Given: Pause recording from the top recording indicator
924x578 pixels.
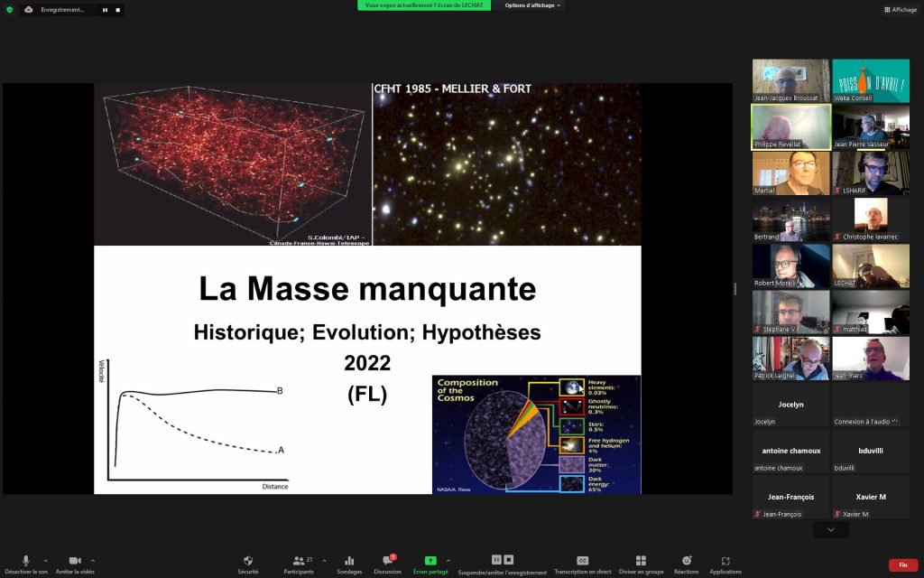Looking at the screenshot, I should 105,10.
